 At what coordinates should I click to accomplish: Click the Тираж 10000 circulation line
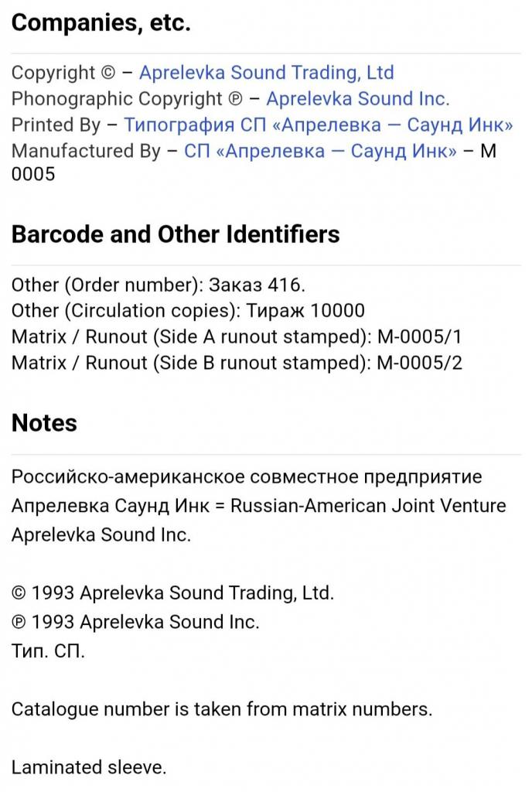(x=187, y=311)
